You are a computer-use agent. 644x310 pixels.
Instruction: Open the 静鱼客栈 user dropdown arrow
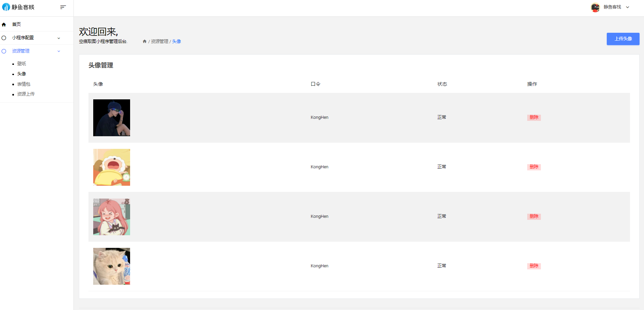click(628, 7)
